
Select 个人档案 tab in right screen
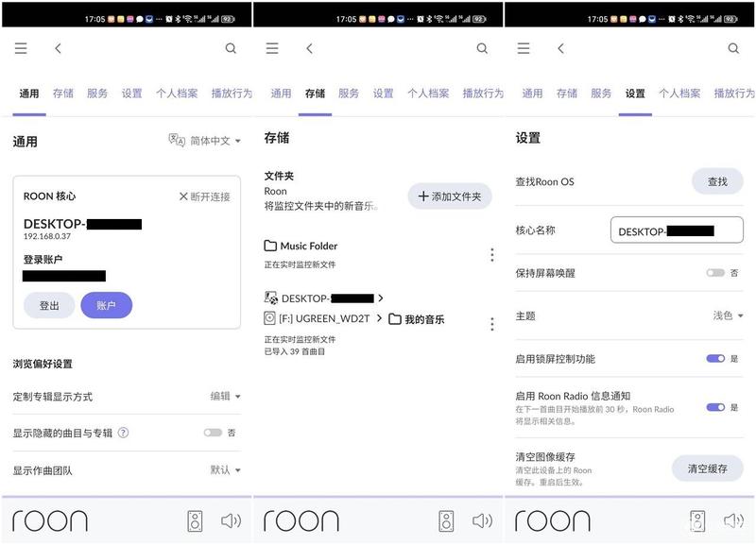coord(679,93)
